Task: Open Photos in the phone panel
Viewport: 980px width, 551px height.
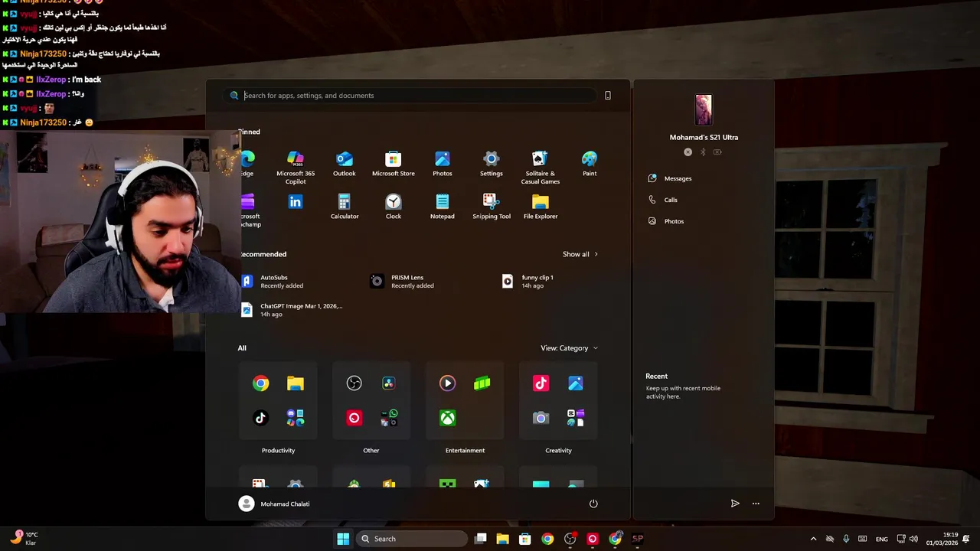Action: pyautogui.click(x=666, y=221)
